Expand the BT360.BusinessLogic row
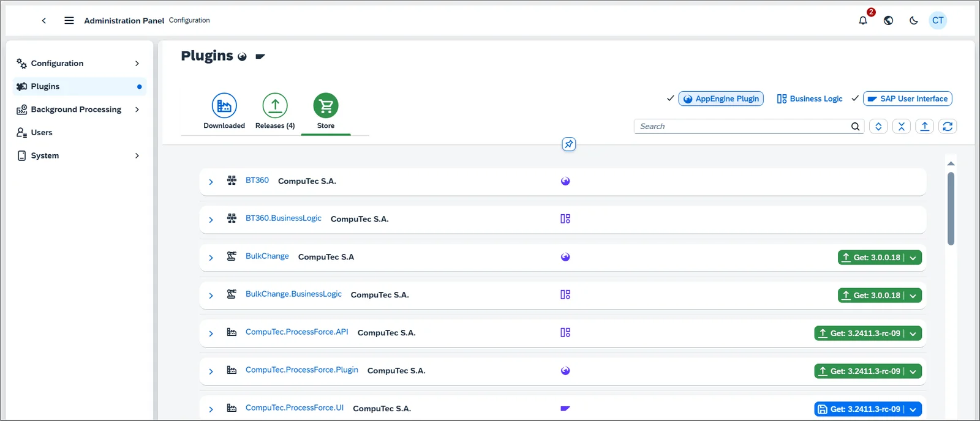Screen dimensions: 980x421 pyautogui.click(x=211, y=220)
